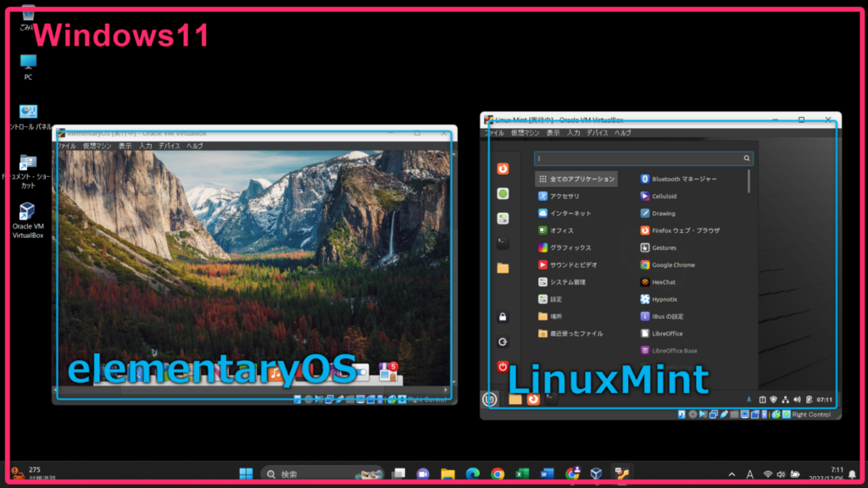Open the デバイス menu in Linux Mint VM window

597,133
